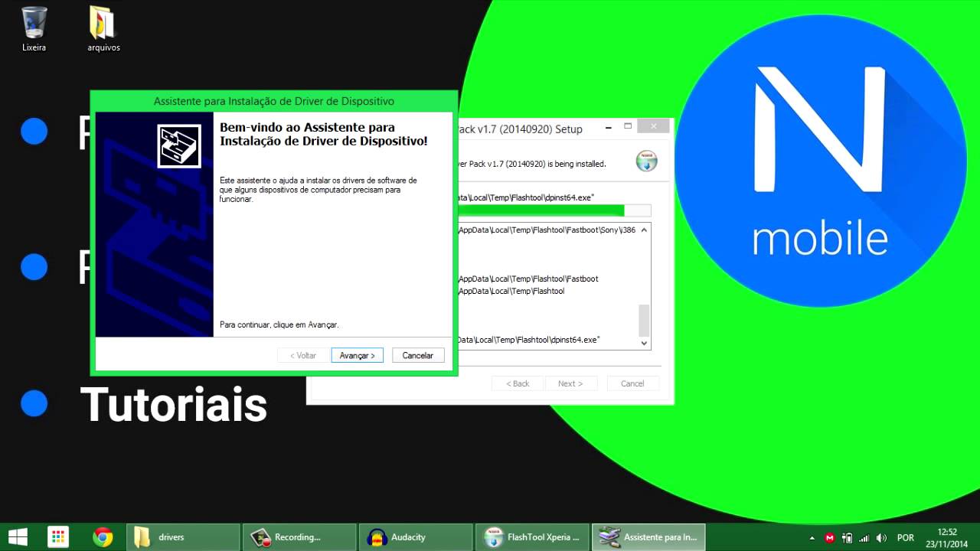Click the POR language indicator
Screen dimensions: 980x551
(905, 538)
